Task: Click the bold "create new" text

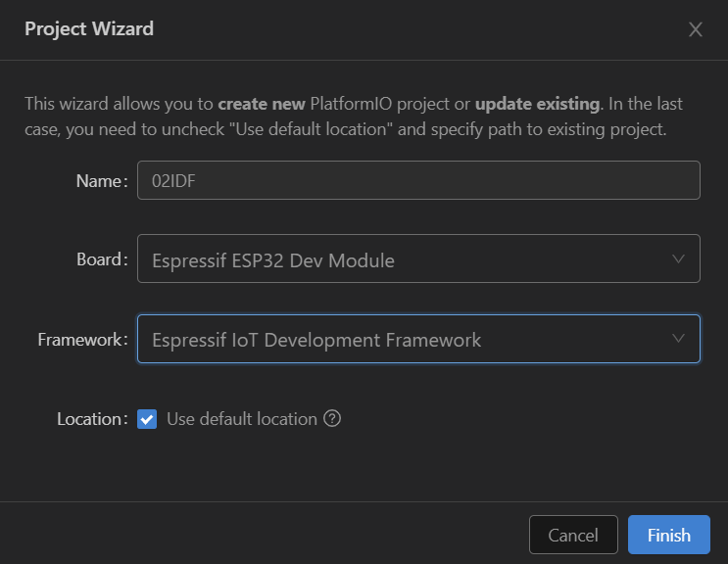Action: (x=262, y=104)
